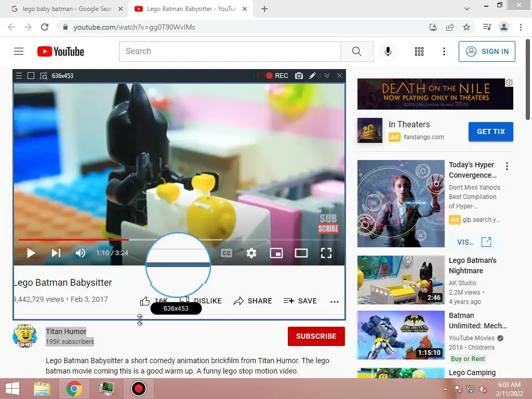Viewport: 532px width, 399px height.
Task: Open File Explorer from taskbar
Action: (x=42, y=389)
